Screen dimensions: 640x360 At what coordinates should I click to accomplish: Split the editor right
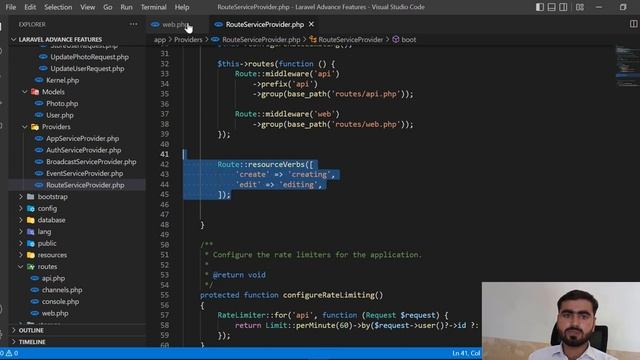pos(633,24)
